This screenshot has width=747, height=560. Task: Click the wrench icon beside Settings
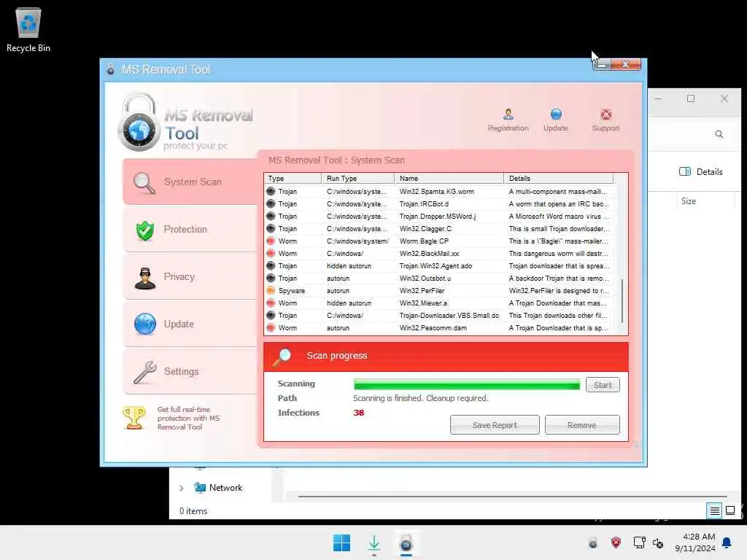(145, 372)
